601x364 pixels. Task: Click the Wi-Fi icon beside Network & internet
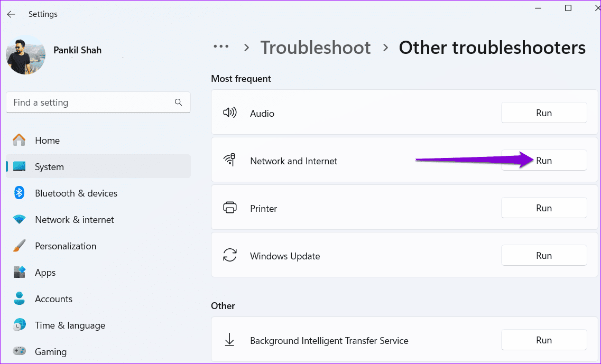pyautogui.click(x=19, y=219)
